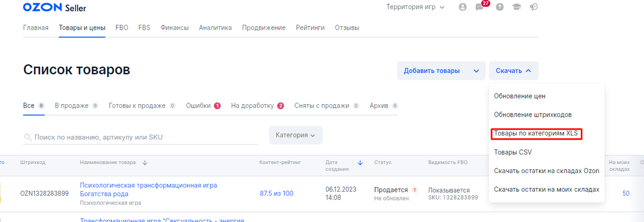Open Товары и цены section
The height and width of the screenshot is (222, 644).
tap(82, 27)
